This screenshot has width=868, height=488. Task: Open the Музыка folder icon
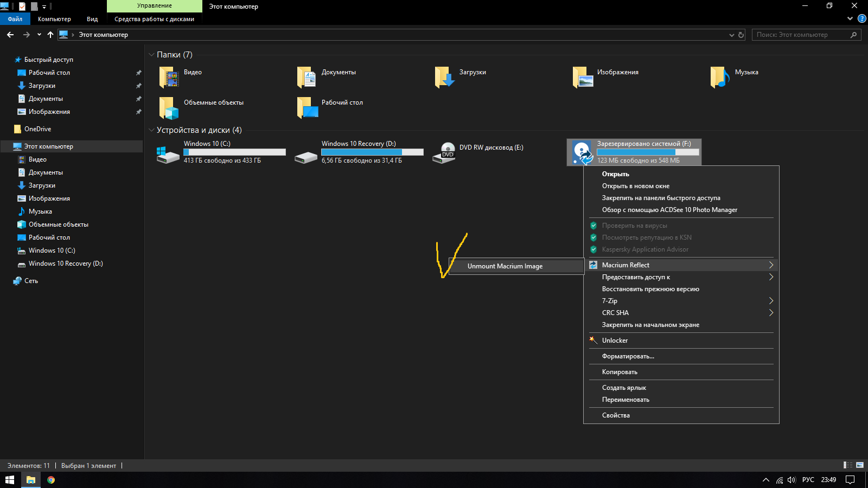[x=719, y=78]
